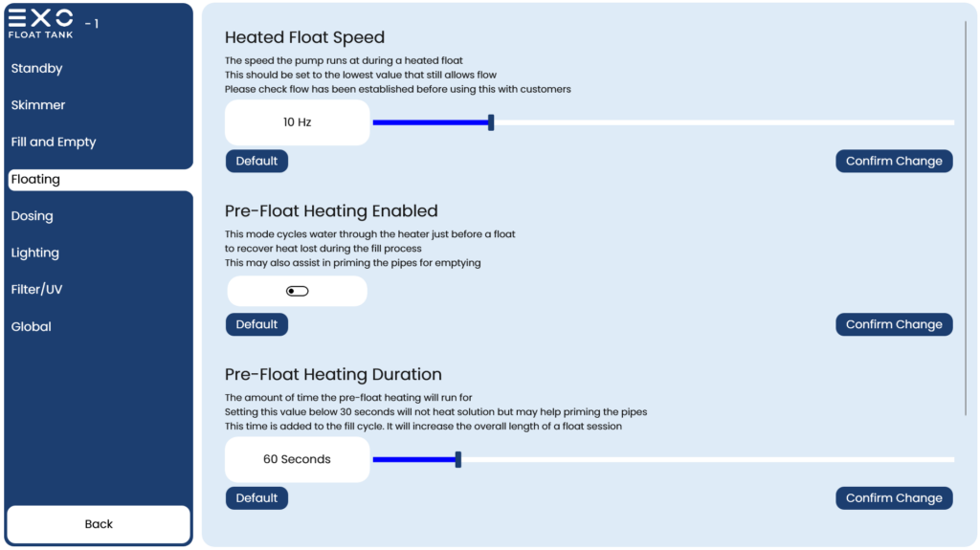The height and width of the screenshot is (550, 980).
Task: Select Fill and Empty in sidebar
Action: point(54,142)
